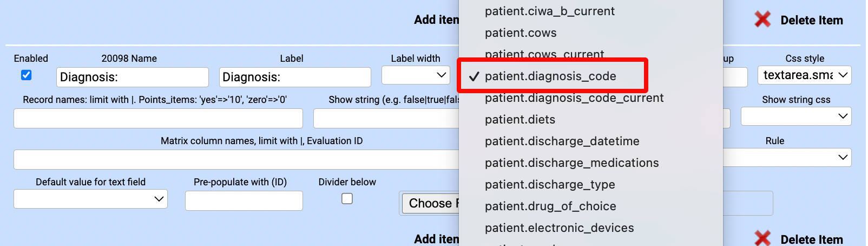Uncheck the Enabled checkbox
The width and height of the screenshot is (868, 246).
[x=26, y=75]
